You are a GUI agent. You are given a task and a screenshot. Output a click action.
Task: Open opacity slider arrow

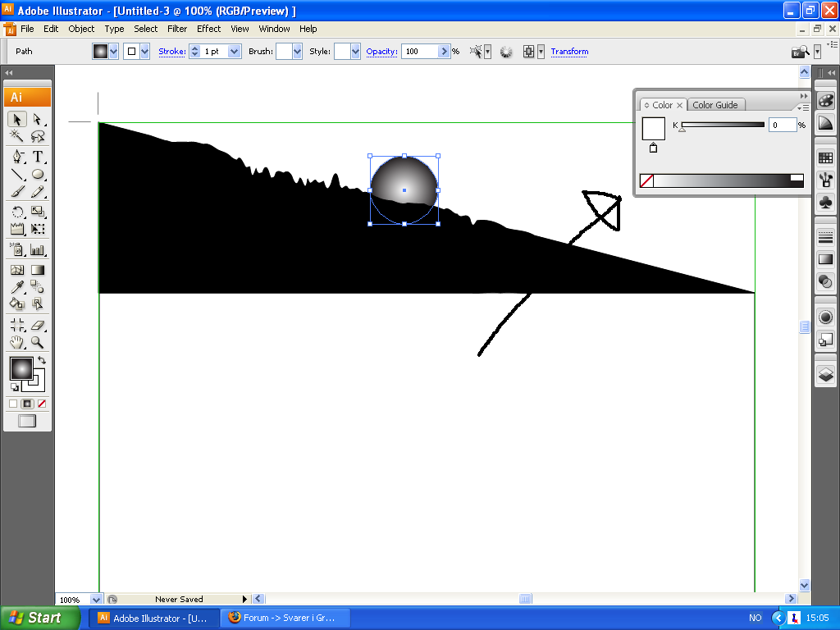[444, 52]
